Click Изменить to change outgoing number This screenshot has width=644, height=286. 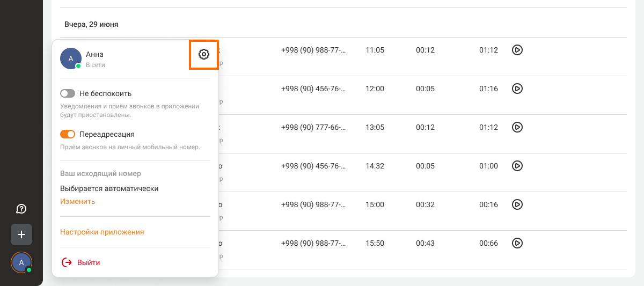tap(77, 201)
